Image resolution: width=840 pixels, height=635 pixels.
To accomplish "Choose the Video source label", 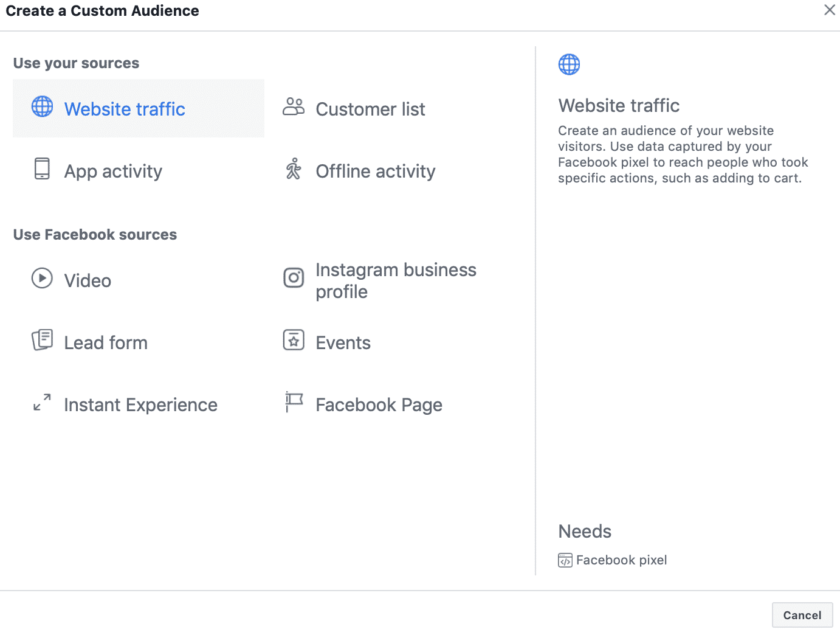I will coord(88,280).
